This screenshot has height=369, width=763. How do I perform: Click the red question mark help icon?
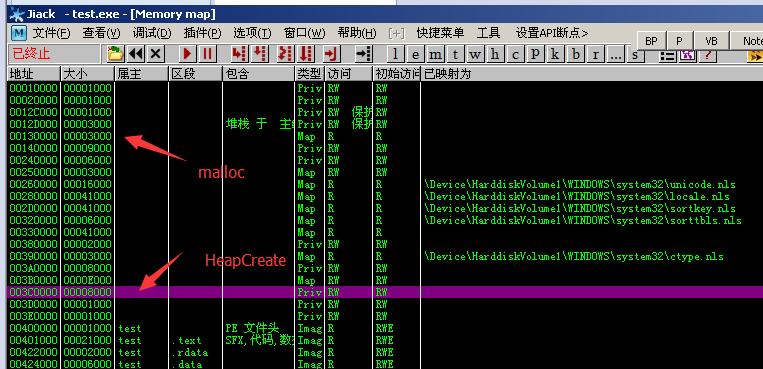pos(708,55)
